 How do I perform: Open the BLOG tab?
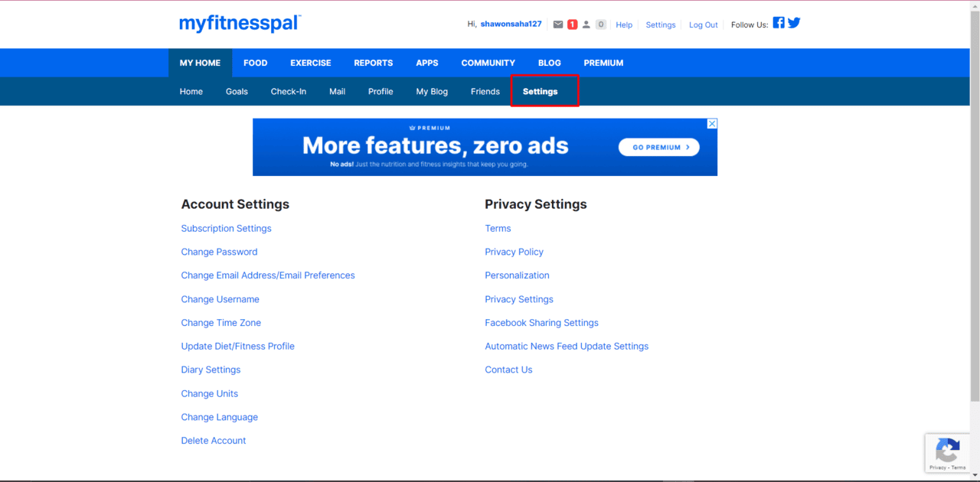(x=550, y=63)
